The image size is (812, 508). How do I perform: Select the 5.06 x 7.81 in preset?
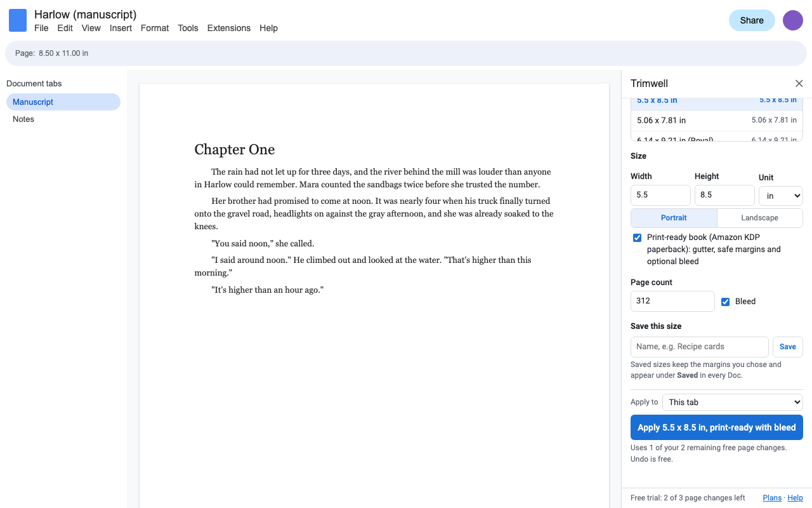coord(717,120)
